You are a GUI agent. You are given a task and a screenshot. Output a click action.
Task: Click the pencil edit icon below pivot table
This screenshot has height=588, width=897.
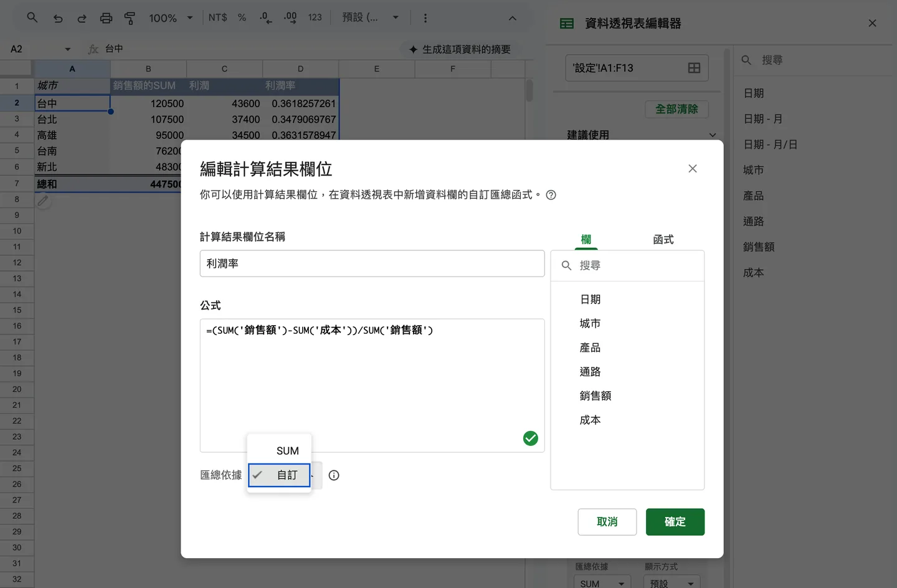point(42,201)
